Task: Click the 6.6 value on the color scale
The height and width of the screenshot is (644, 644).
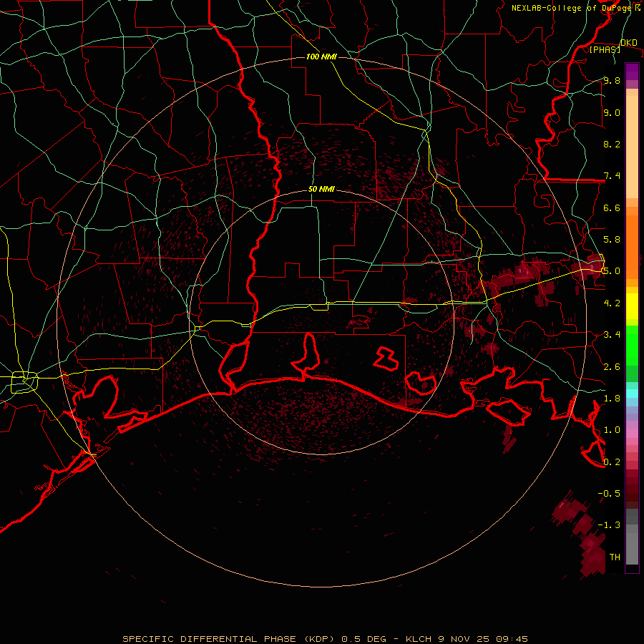Action: click(x=612, y=208)
